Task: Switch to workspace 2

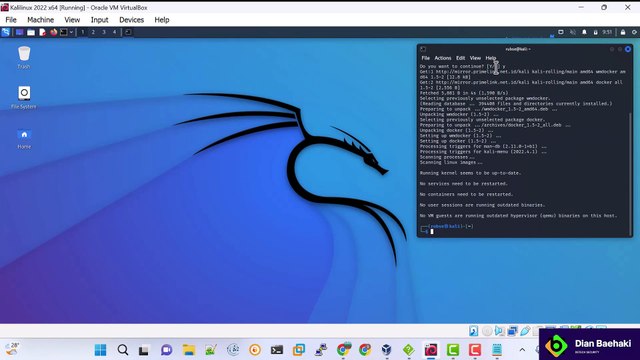Action: coord(93,32)
